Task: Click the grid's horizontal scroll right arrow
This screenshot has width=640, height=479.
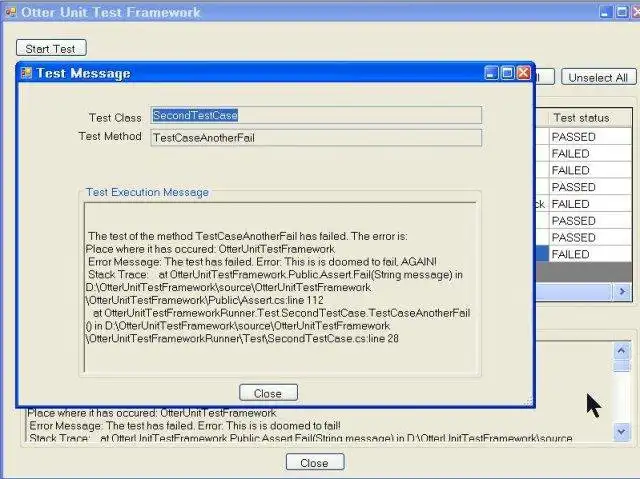Action: pyautogui.click(x=622, y=291)
